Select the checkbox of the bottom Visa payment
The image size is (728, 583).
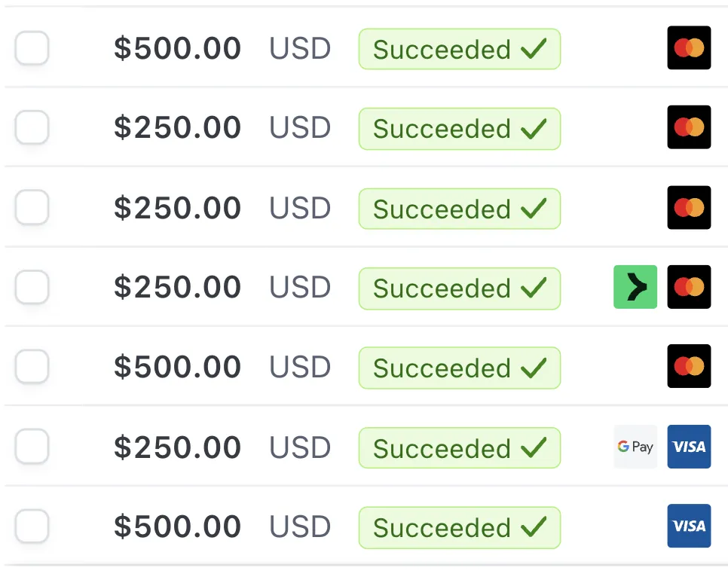tap(32, 526)
